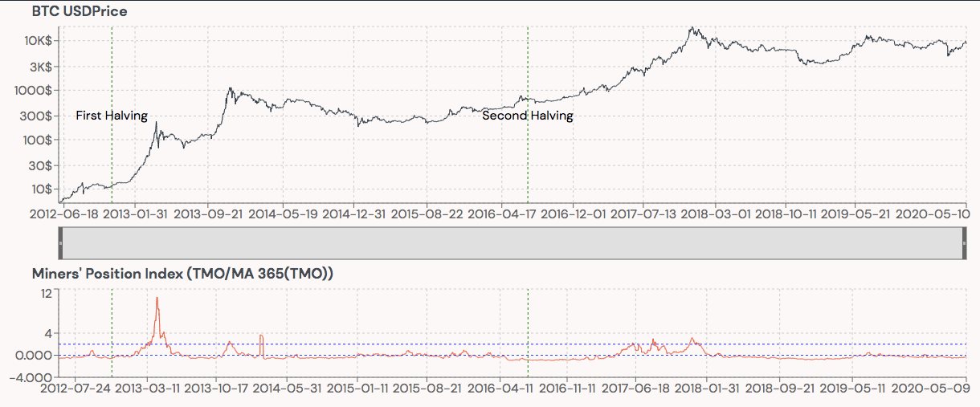
Task: Click the 100$ y-axis label
Action: point(39,140)
